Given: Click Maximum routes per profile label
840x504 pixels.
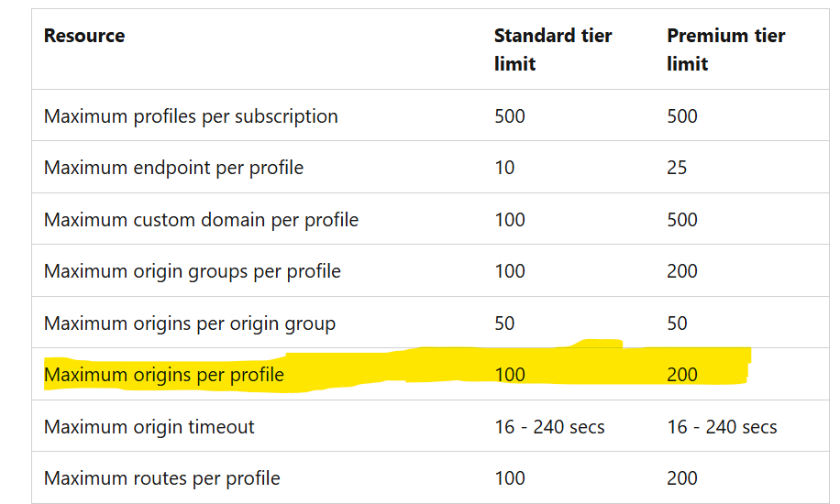Looking at the screenshot, I should pyautogui.click(x=162, y=478).
